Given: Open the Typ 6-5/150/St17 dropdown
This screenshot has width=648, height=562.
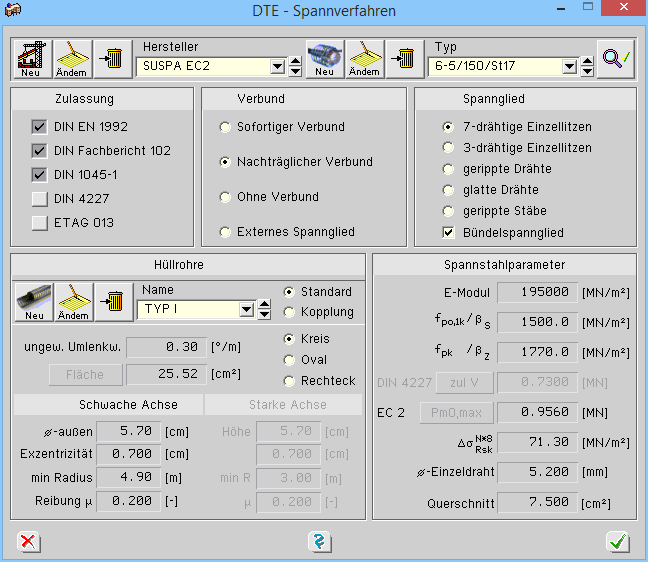Looking at the screenshot, I should click(x=569, y=67).
